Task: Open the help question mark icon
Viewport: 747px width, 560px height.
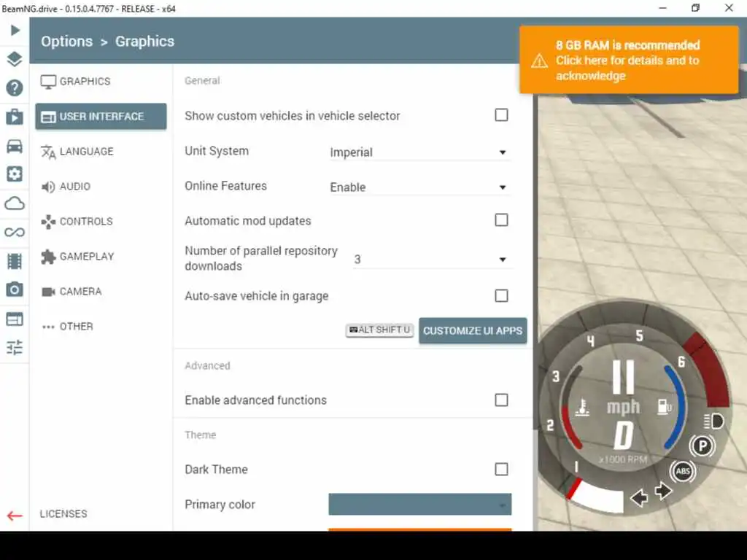Action: [x=15, y=87]
